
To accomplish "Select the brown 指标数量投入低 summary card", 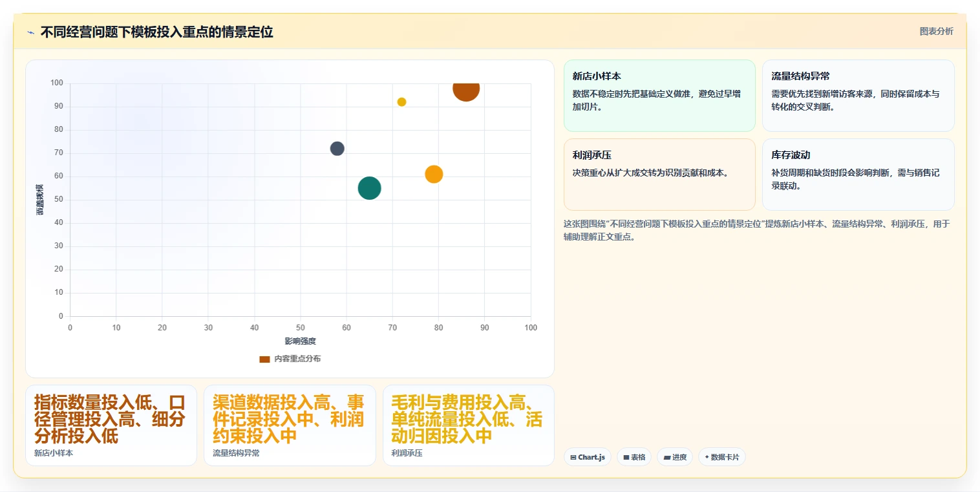I will (x=111, y=425).
